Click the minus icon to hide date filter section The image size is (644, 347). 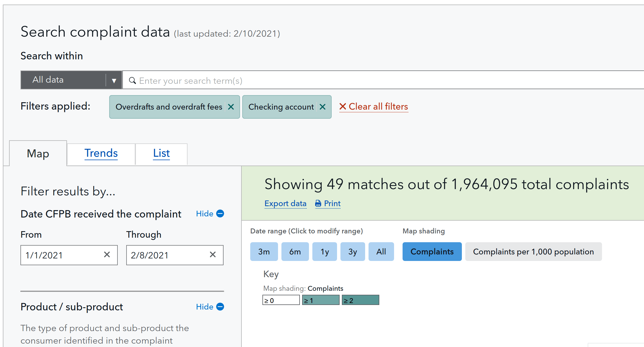click(220, 214)
